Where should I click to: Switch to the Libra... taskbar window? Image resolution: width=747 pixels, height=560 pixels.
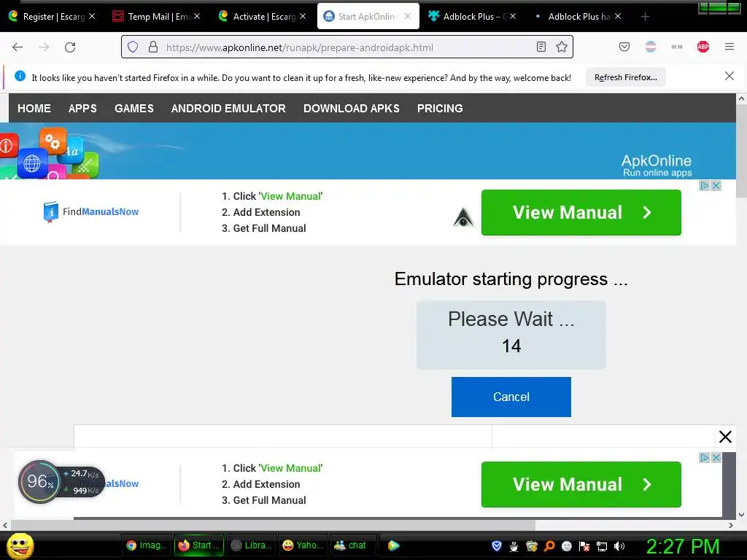252,545
